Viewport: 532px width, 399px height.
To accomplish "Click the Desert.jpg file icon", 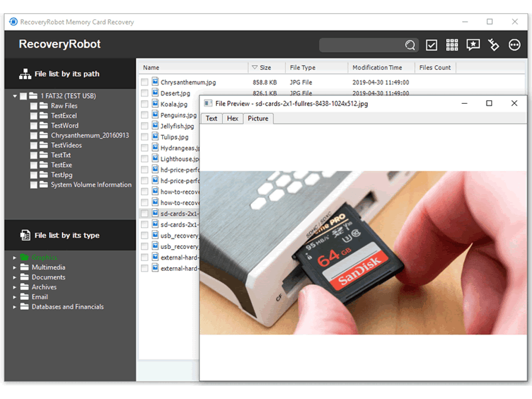I will click(155, 92).
